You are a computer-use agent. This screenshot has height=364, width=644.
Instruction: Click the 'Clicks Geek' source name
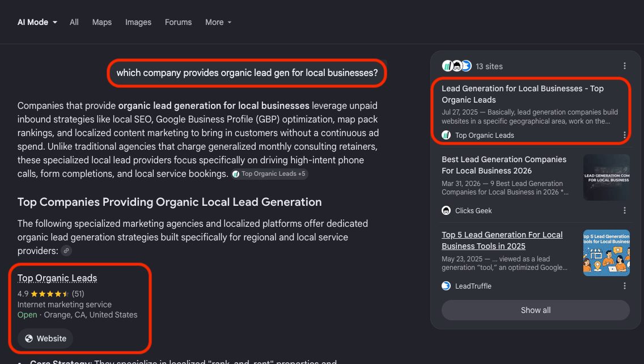pos(473,211)
